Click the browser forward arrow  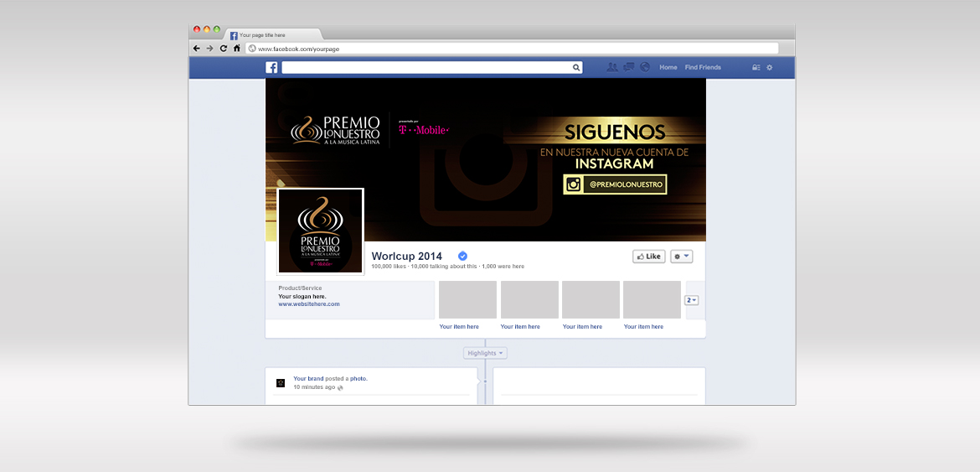coord(210,48)
